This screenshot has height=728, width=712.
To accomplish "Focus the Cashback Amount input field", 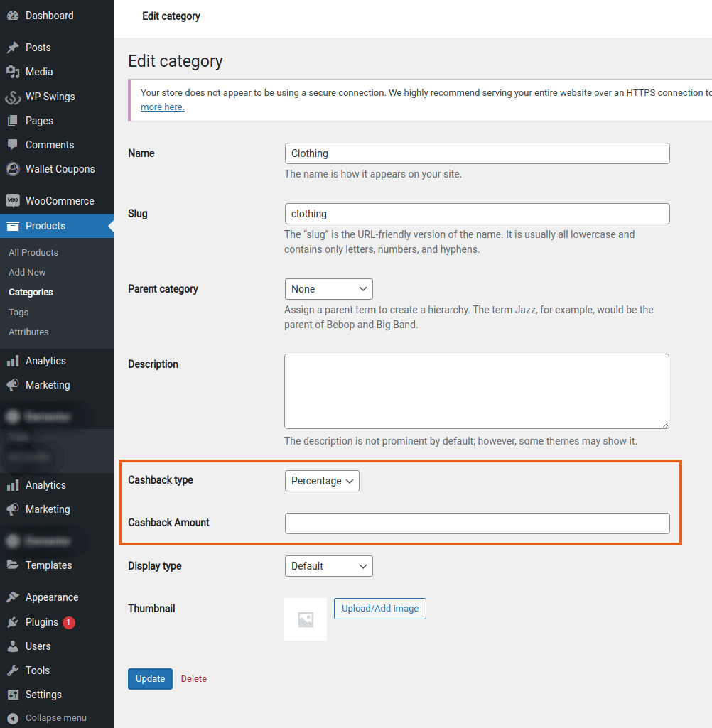I will 477,523.
